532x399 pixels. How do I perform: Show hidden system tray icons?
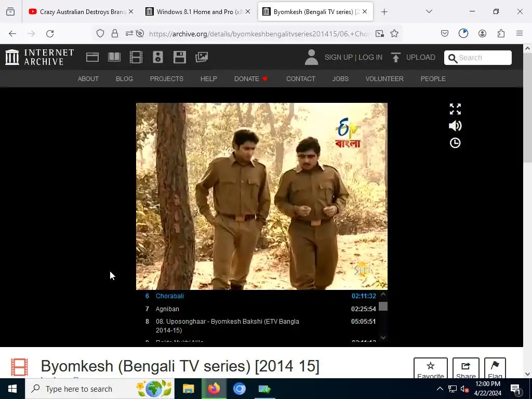440,389
